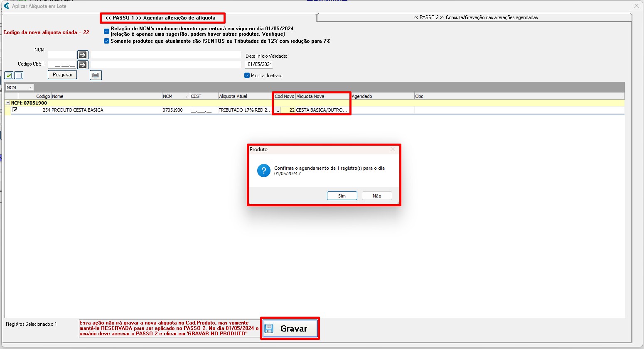The image size is (644, 349).
Task: Click the arrow icon next to NCM field
Action: coord(83,55)
